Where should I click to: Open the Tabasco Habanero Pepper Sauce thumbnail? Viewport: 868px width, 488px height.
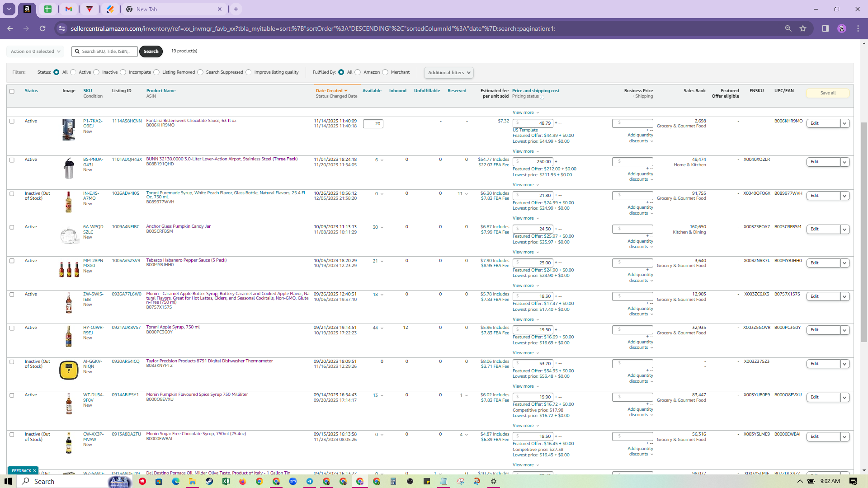tap(69, 269)
